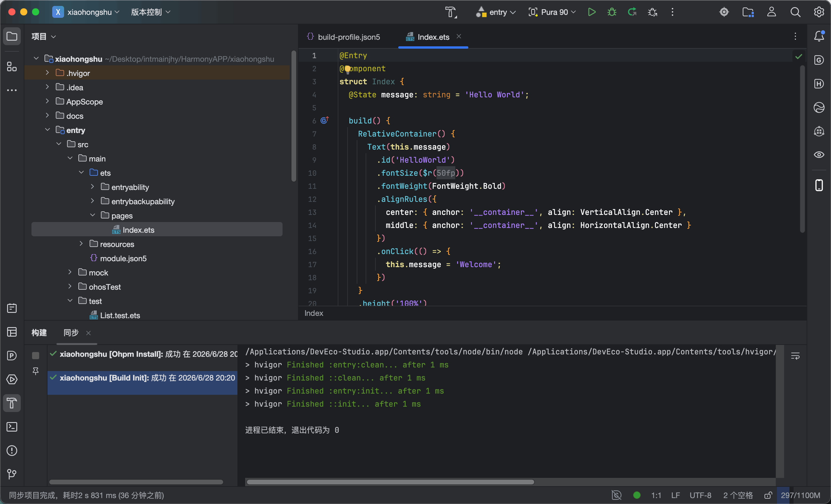Open account profile icon

click(x=772, y=12)
